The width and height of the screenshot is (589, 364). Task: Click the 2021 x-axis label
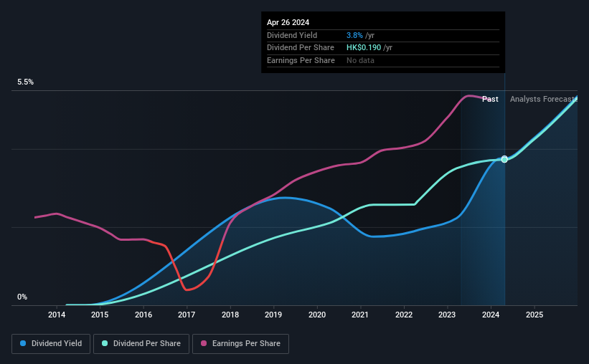click(x=360, y=315)
